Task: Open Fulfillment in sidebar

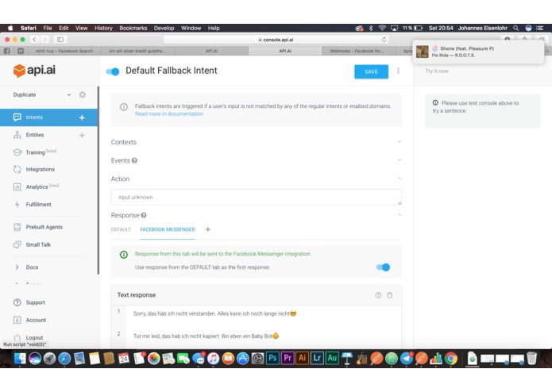Action: [x=38, y=205]
